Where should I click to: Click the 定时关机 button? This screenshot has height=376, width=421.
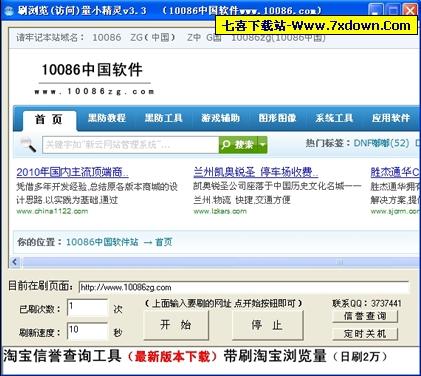365,334
